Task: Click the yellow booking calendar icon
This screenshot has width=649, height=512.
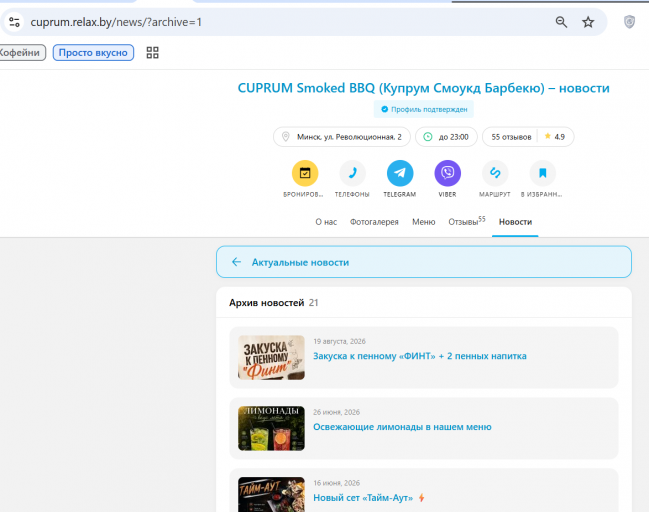Action: pyautogui.click(x=305, y=173)
